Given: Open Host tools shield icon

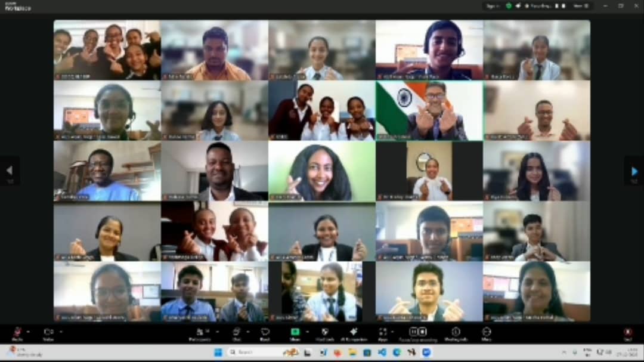Looking at the screenshot, I should point(325,332).
